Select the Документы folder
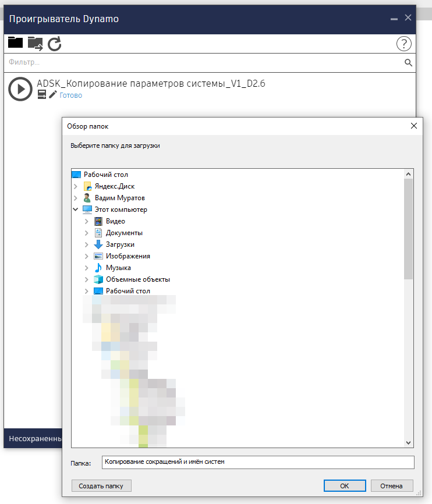This screenshot has height=504, width=432. [x=124, y=233]
